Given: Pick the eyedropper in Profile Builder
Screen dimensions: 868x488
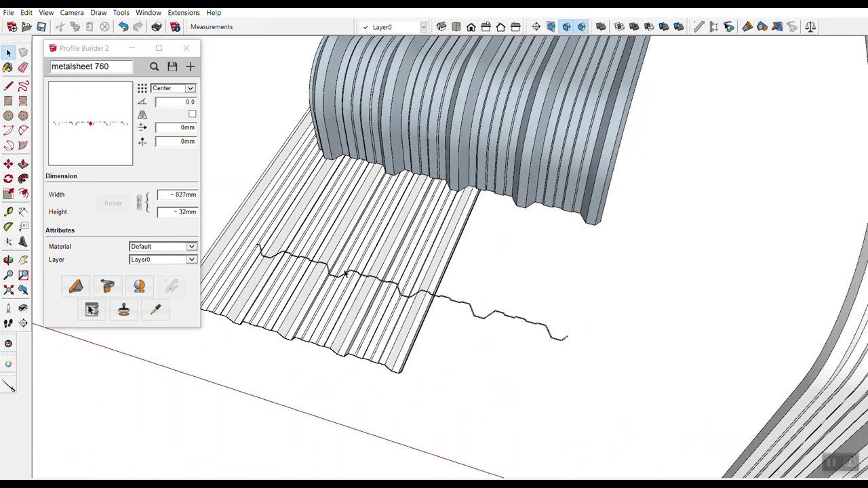Looking at the screenshot, I should click(x=155, y=310).
